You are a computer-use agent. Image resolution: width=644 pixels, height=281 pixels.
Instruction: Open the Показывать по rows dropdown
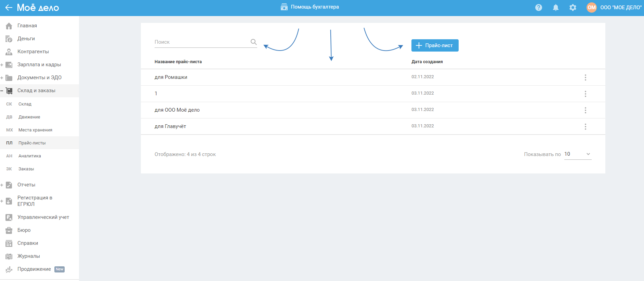pyautogui.click(x=578, y=154)
